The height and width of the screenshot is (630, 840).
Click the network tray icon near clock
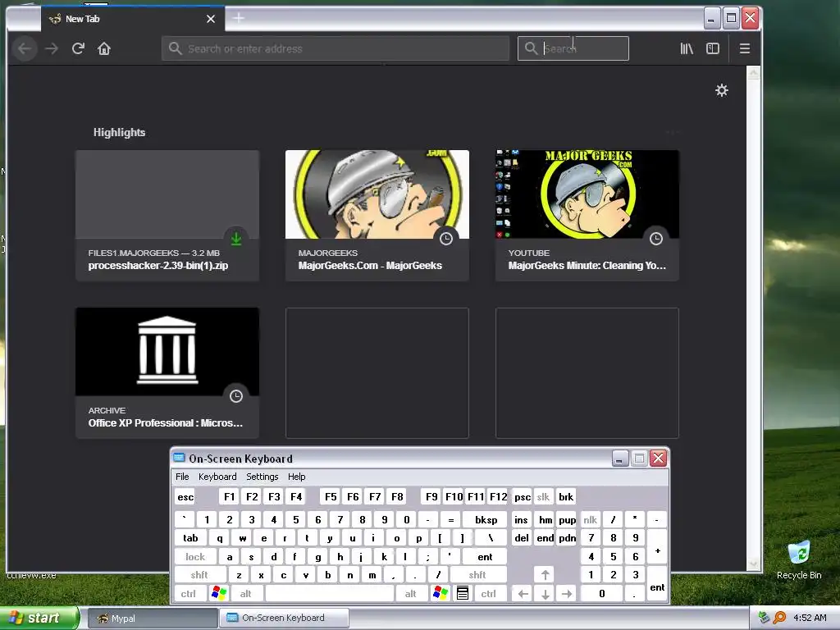(x=765, y=618)
